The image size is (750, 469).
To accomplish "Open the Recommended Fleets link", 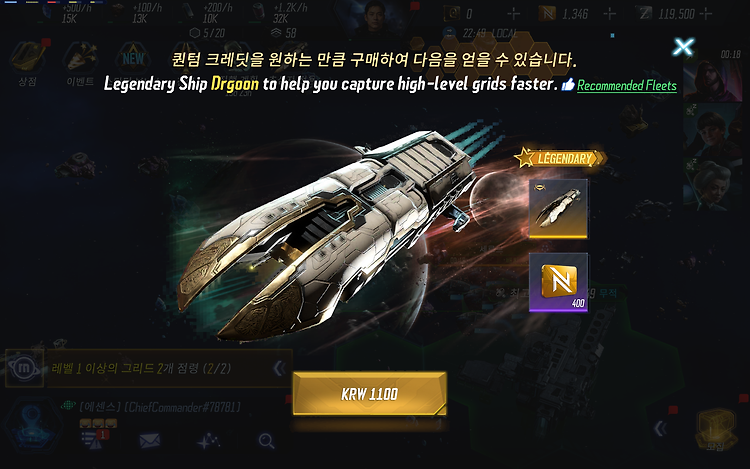I will click(627, 86).
